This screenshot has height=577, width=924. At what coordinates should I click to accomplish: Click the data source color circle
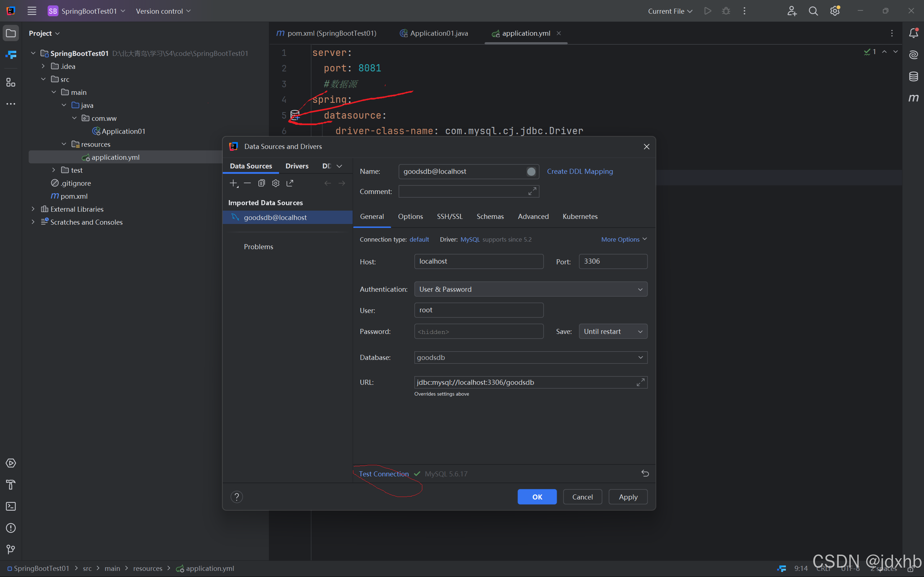(x=531, y=172)
